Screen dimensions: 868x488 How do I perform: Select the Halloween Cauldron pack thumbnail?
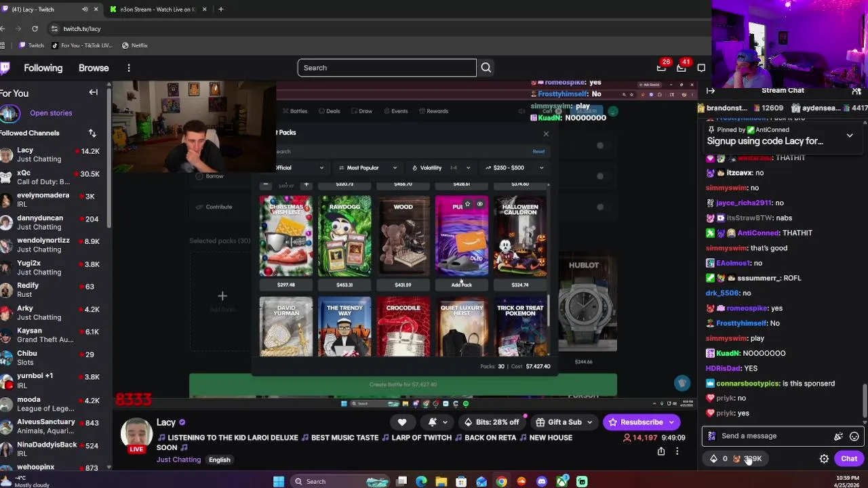520,237
